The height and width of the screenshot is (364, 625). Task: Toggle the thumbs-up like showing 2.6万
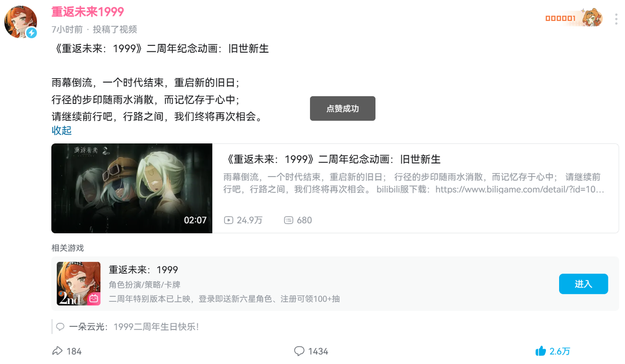tap(541, 351)
